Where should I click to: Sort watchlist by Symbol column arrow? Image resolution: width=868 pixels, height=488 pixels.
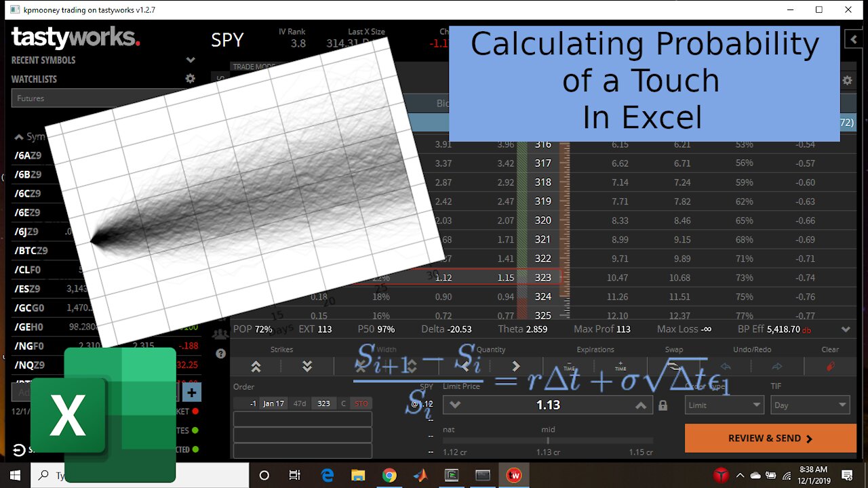(18, 136)
